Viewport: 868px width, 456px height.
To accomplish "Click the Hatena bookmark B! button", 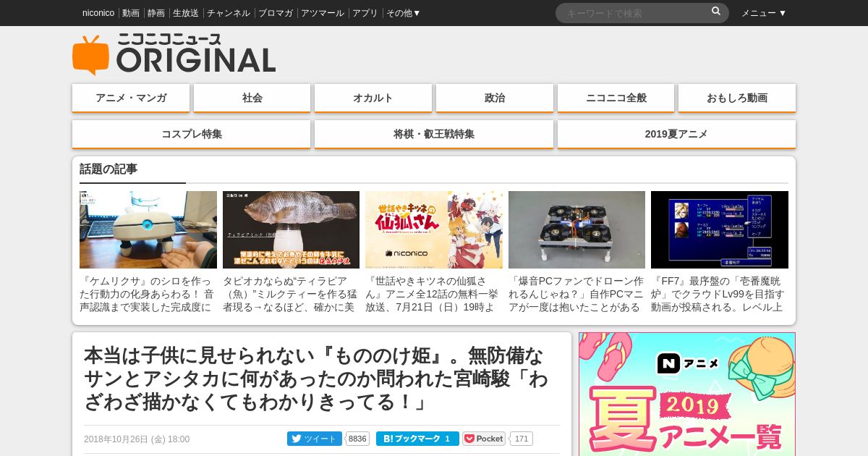I will (417, 439).
